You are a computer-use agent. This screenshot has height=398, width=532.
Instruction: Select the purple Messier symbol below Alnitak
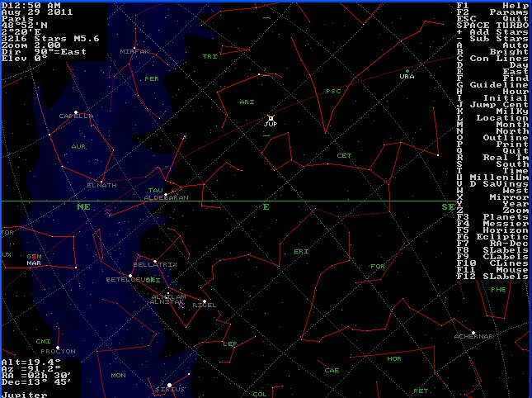(x=181, y=305)
